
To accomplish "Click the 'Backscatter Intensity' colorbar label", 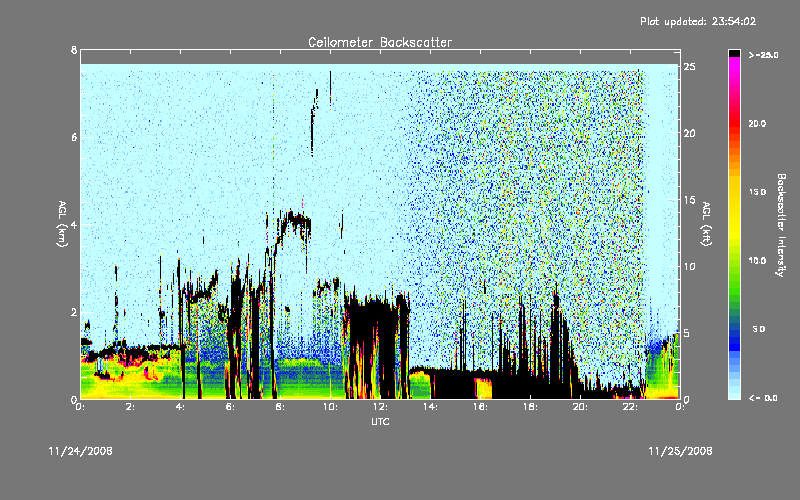I will [781, 225].
